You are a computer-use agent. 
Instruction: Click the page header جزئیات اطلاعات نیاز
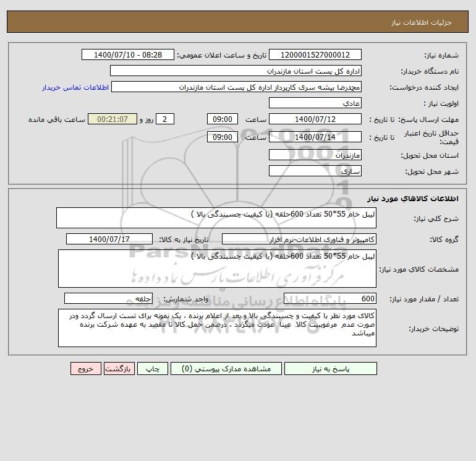tap(422, 22)
